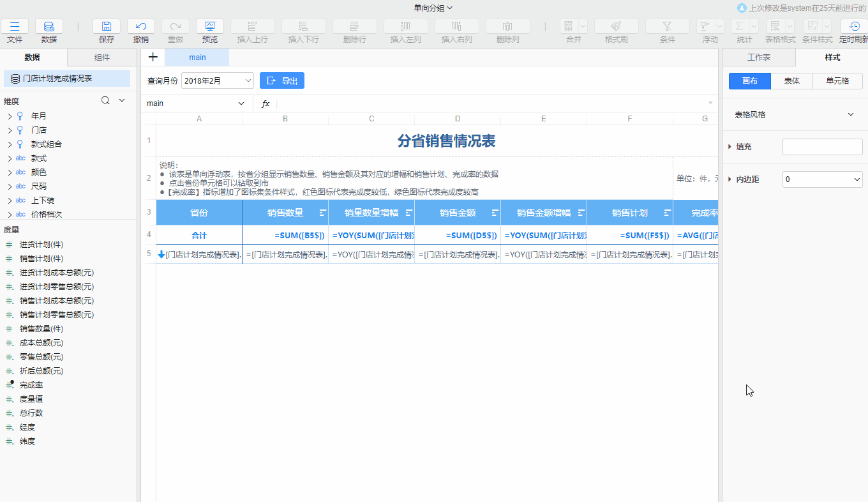Click the 填充 fill color swatch
Image resolution: width=868 pixels, height=502 pixels.
(x=822, y=147)
